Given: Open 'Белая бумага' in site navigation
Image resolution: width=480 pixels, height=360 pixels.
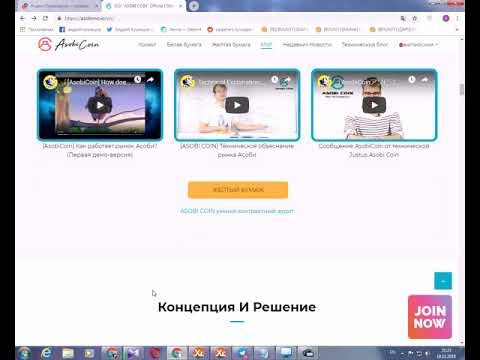Looking at the screenshot, I should (x=184, y=44).
